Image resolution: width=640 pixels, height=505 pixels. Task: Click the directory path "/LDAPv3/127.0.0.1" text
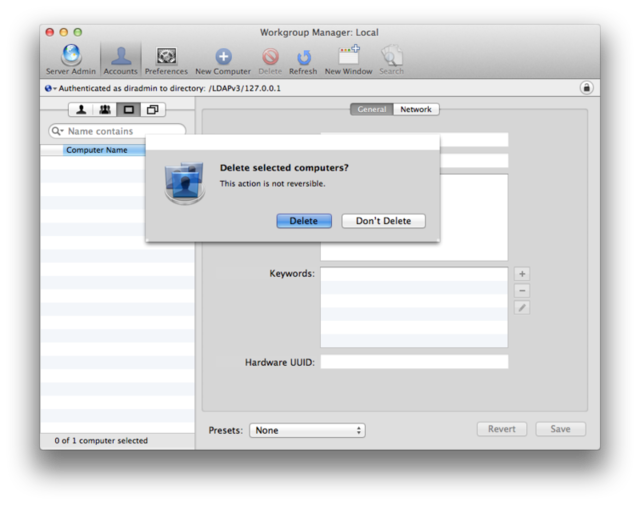pos(244,88)
